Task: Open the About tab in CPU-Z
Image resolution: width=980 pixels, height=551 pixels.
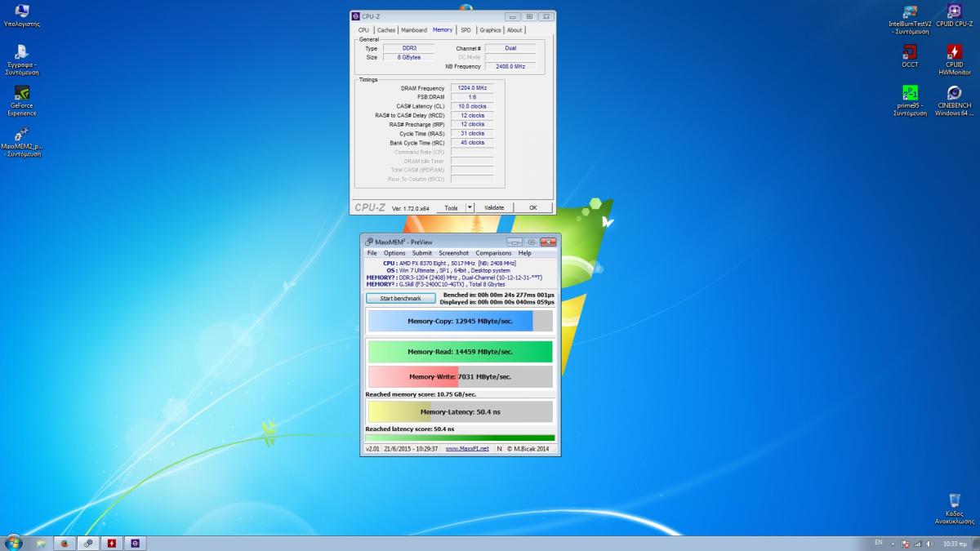Action: coord(514,30)
